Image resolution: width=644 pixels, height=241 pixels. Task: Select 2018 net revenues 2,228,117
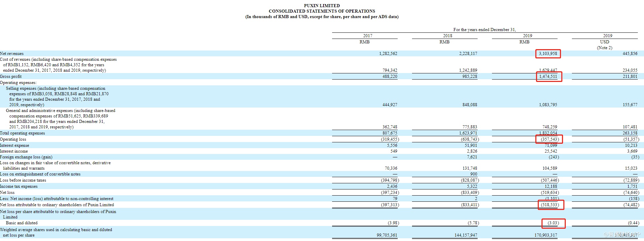(x=468, y=54)
